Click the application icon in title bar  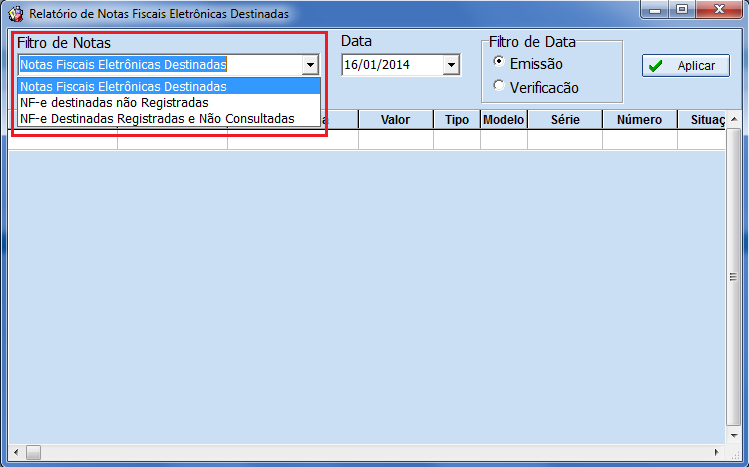[15, 14]
